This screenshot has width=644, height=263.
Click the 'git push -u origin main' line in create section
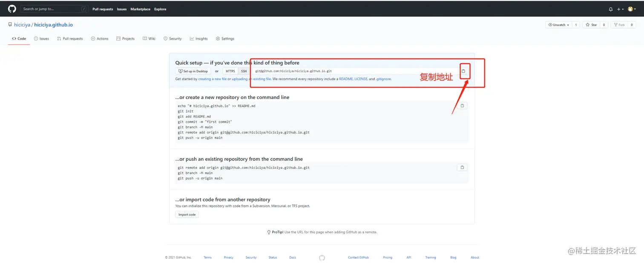200,138
